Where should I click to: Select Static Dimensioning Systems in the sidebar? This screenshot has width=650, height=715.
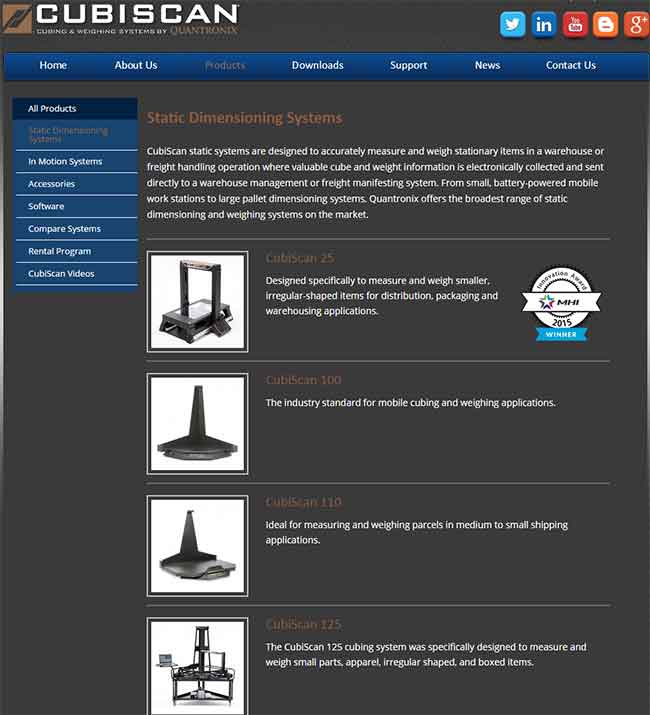77,135
